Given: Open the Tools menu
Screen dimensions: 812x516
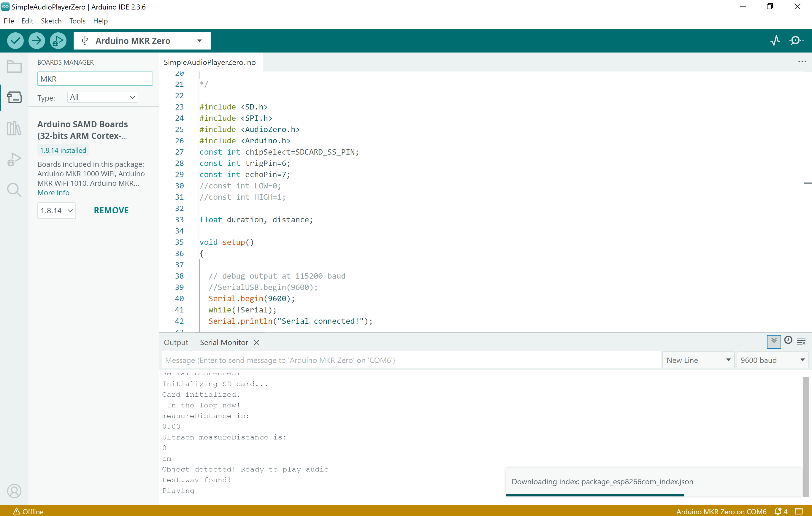Looking at the screenshot, I should pos(77,21).
